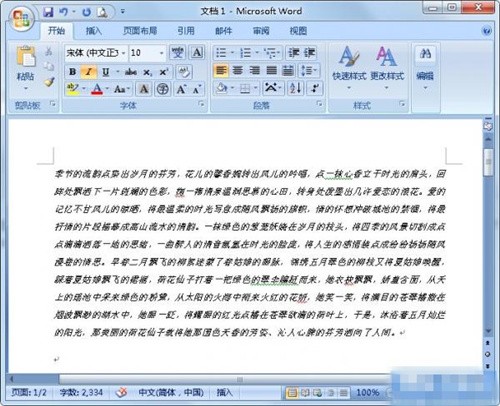Click the 更改样式 button

coord(387,68)
